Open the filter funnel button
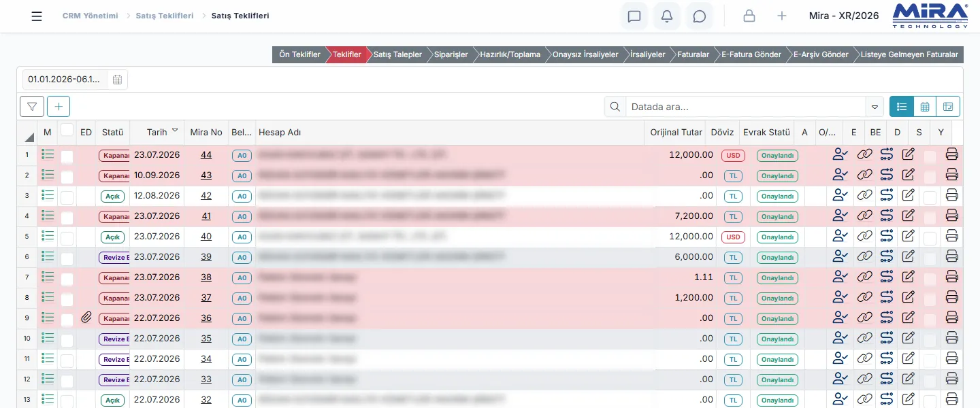 [x=32, y=106]
